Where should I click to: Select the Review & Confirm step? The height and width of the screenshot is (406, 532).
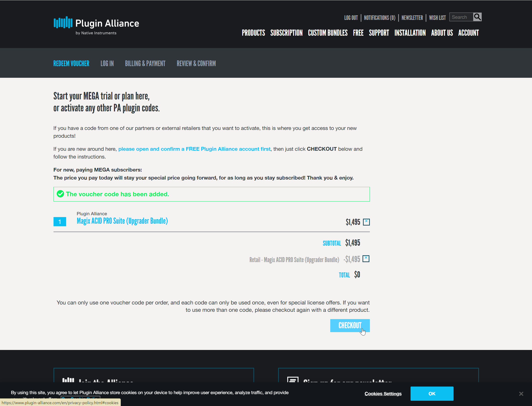(x=196, y=63)
